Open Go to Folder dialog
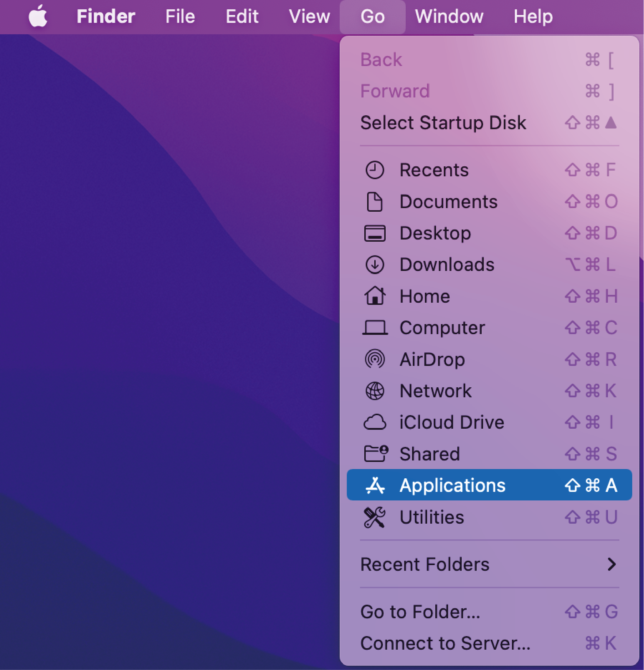The height and width of the screenshot is (670, 644). tap(420, 612)
